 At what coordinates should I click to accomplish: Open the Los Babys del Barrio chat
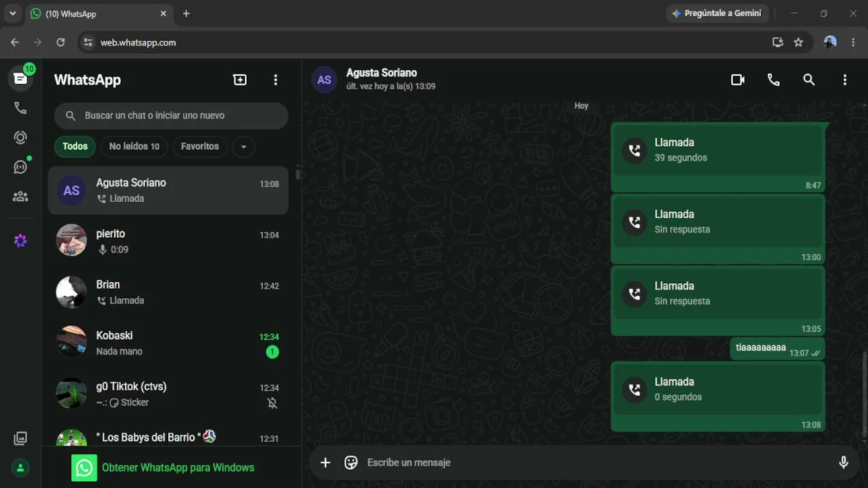click(x=168, y=434)
